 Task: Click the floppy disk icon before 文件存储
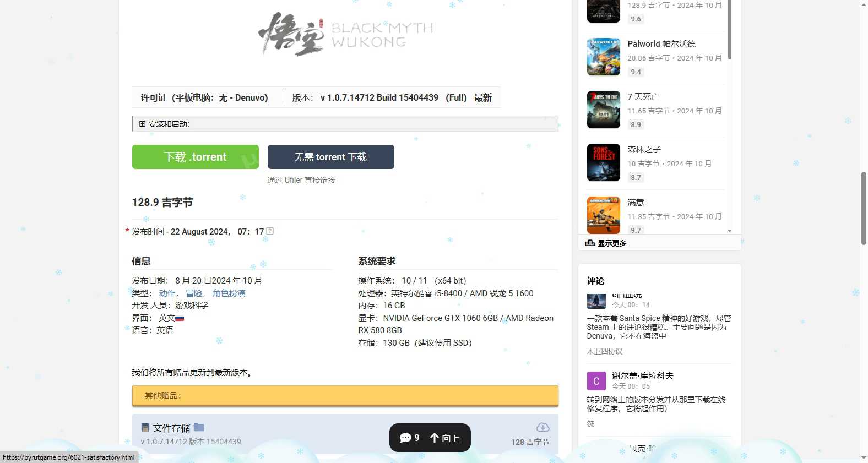point(145,427)
